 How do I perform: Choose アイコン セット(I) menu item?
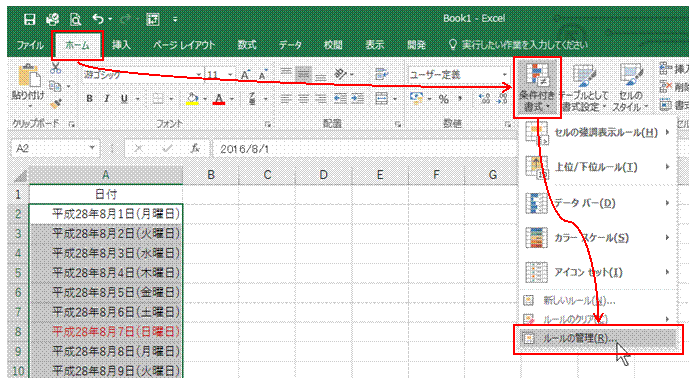(598, 272)
